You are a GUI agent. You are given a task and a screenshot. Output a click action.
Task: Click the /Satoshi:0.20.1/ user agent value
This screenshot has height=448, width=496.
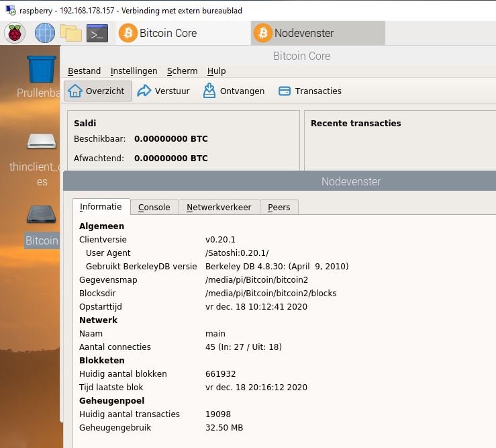click(237, 253)
